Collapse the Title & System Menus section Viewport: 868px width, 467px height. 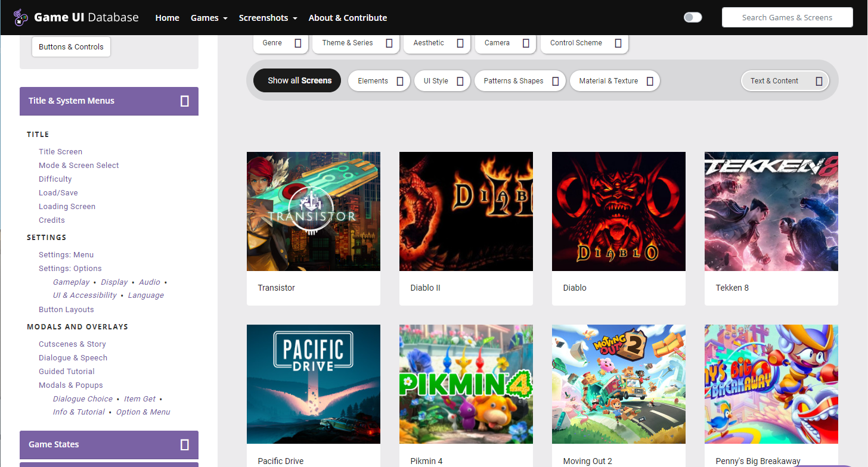(x=109, y=101)
